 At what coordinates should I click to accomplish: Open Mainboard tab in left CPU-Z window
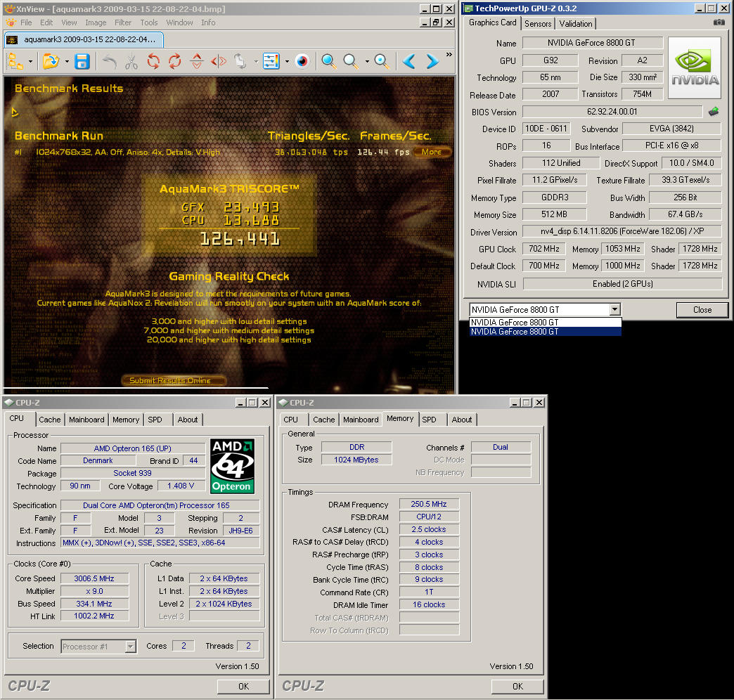tap(86, 420)
